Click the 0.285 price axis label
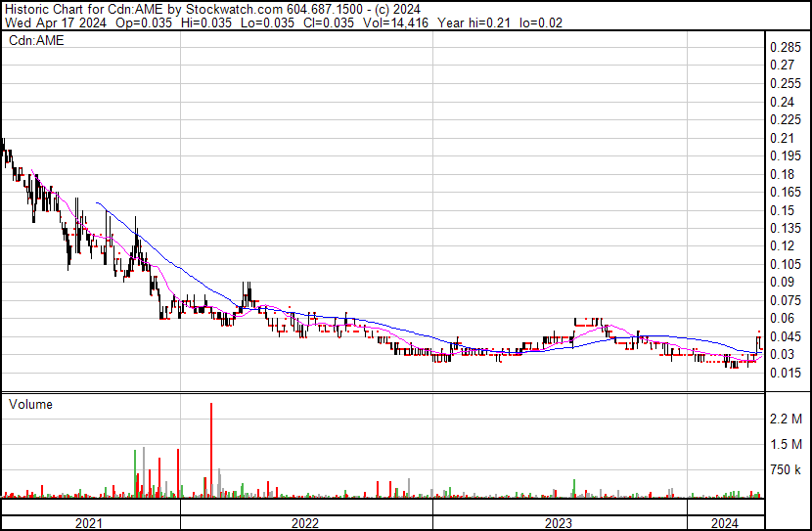812x531 pixels. pyautogui.click(x=786, y=48)
